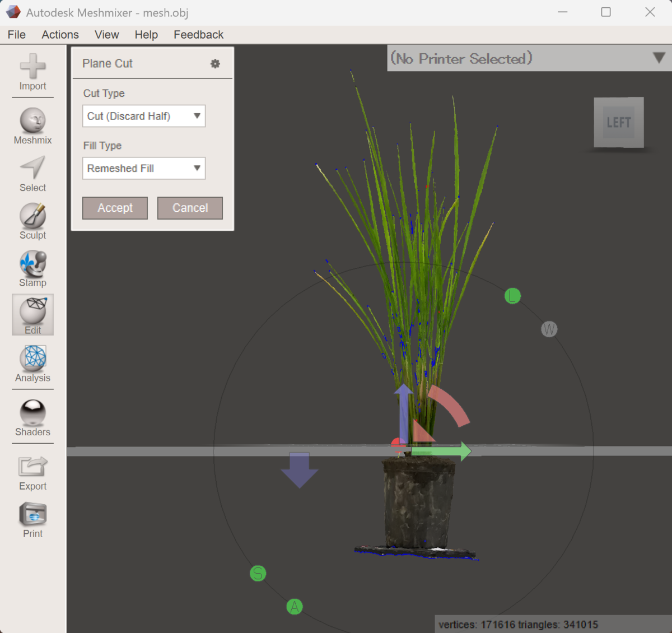Click the Export icon
Viewport: 672px width, 633px height.
click(x=32, y=473)
